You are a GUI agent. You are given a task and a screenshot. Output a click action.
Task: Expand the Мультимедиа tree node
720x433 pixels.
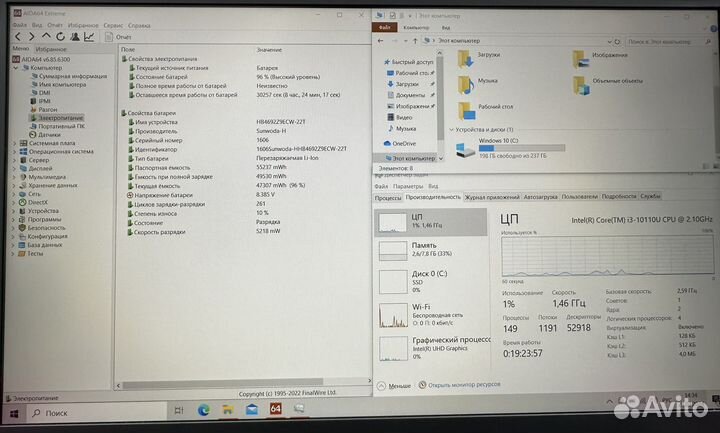pos(13,177)
